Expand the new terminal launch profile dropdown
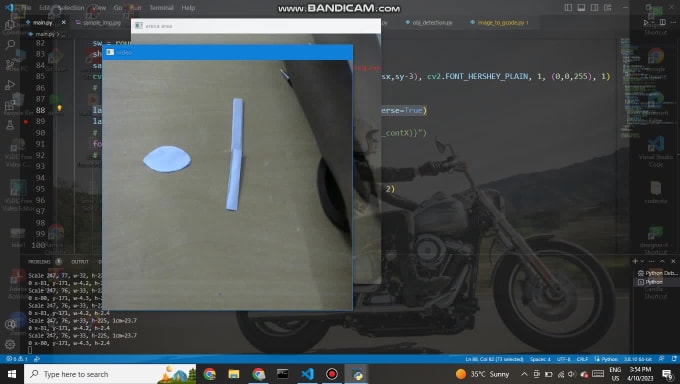680x384 pixels. point(642,261)
